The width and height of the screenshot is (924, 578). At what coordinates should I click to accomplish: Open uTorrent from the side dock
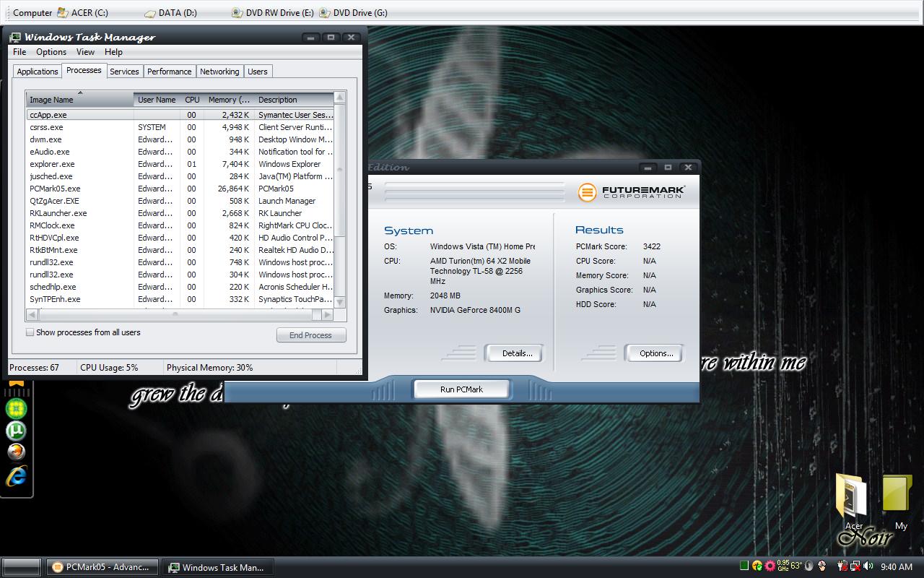pos(16,431)
